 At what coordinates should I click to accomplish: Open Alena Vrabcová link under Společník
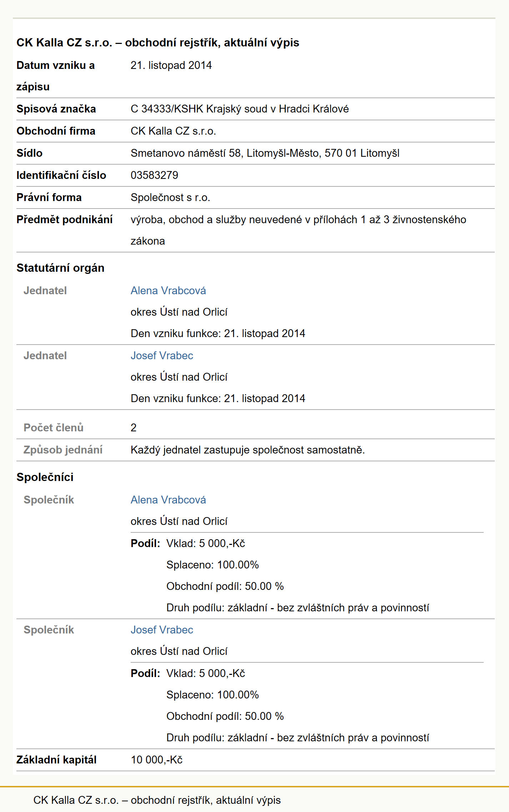168,500
